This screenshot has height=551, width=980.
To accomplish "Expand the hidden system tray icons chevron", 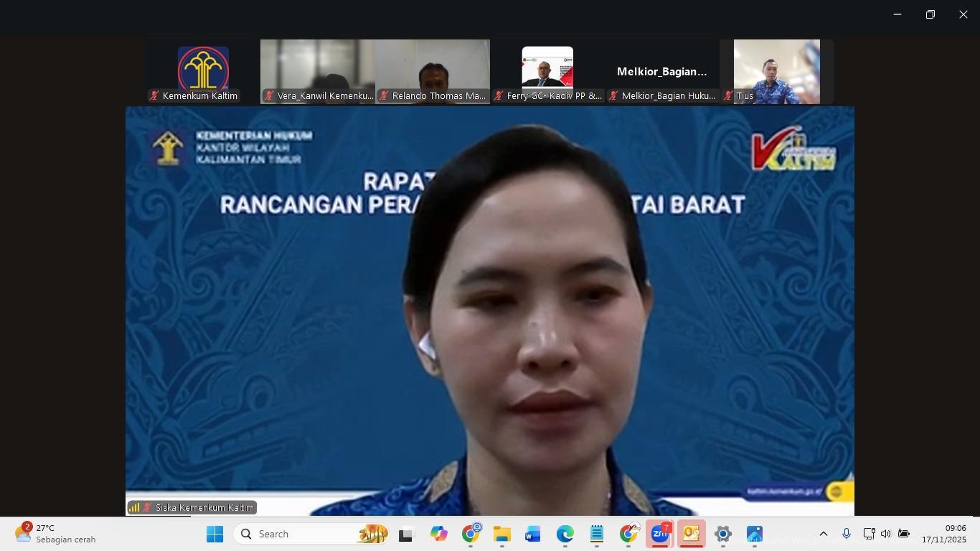I will (x=824, y=534).
